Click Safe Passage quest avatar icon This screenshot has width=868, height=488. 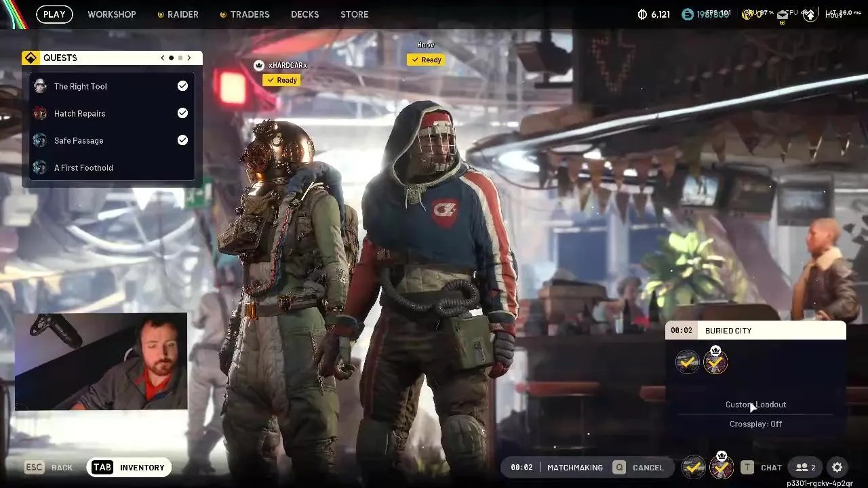(x=40, y=140)
